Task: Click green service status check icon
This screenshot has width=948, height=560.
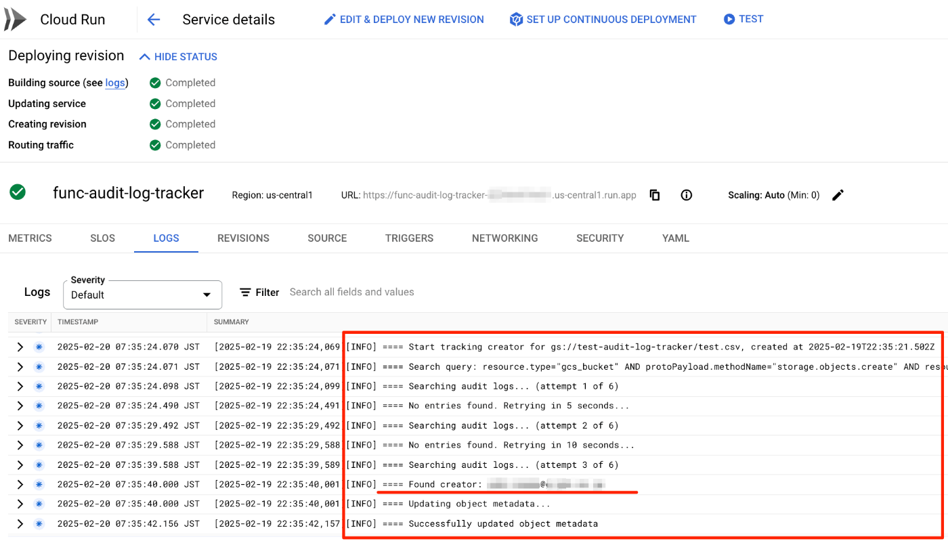Action: [18, 193]
